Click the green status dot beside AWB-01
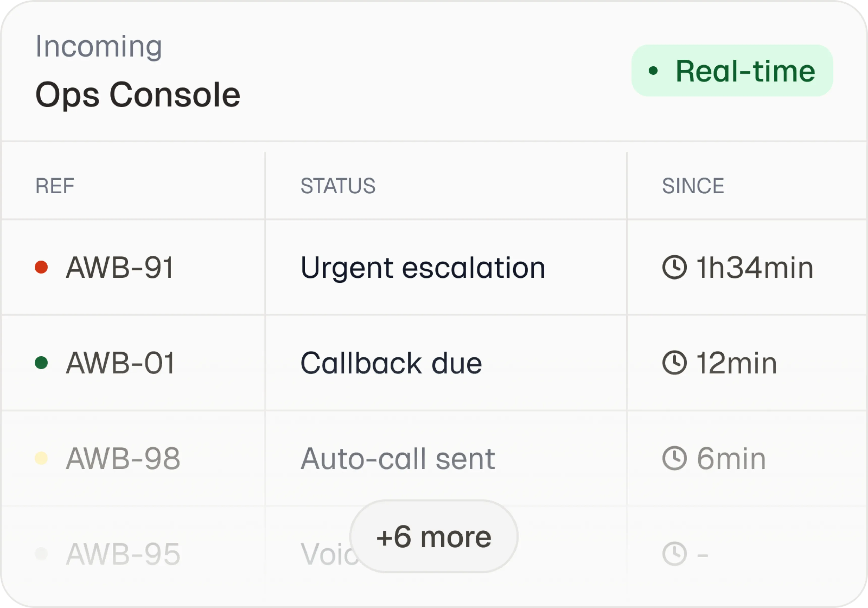Screen dimensions: 868x608 point(41,363)
